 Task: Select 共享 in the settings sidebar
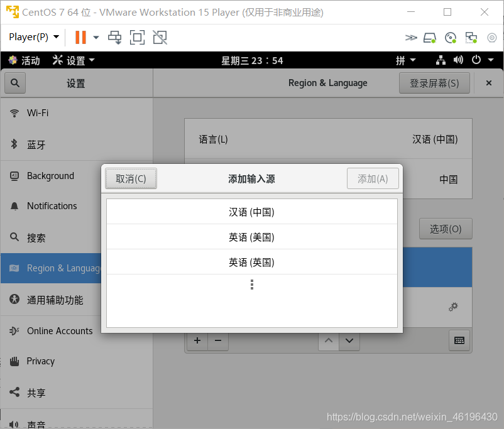point(76,393)
